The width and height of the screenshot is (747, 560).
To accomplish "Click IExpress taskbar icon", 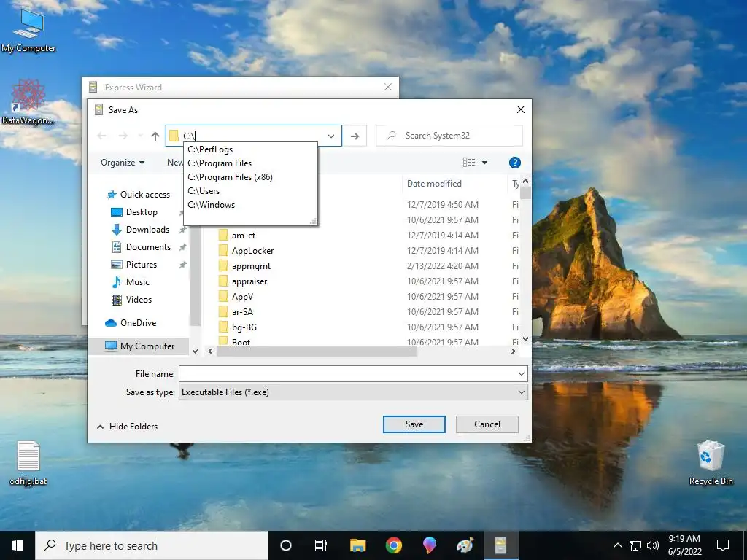I will pyautogui.click(x=500, y=545).
